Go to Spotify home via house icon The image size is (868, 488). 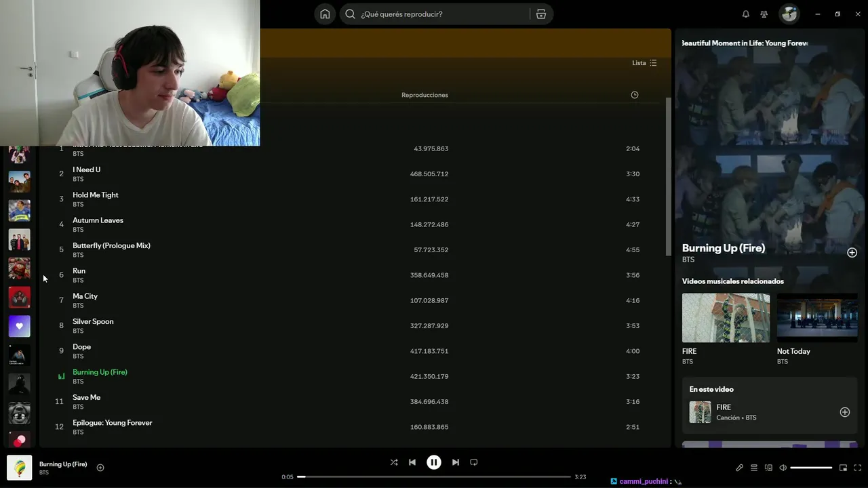(x=325, y=14)
